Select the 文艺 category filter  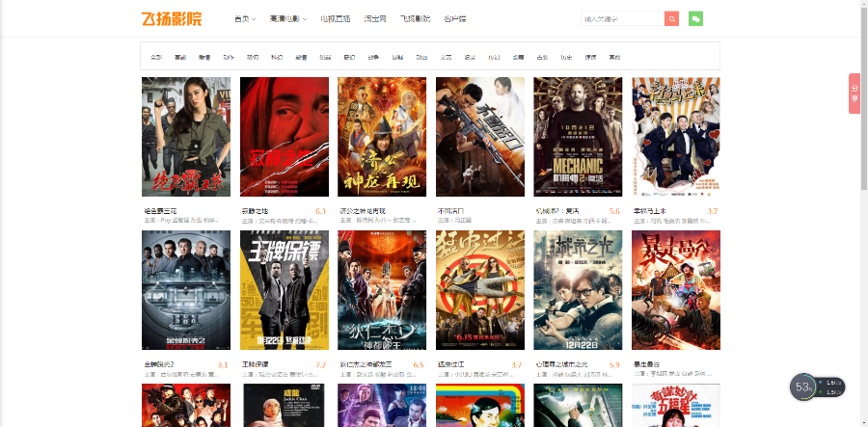point(447,57)
